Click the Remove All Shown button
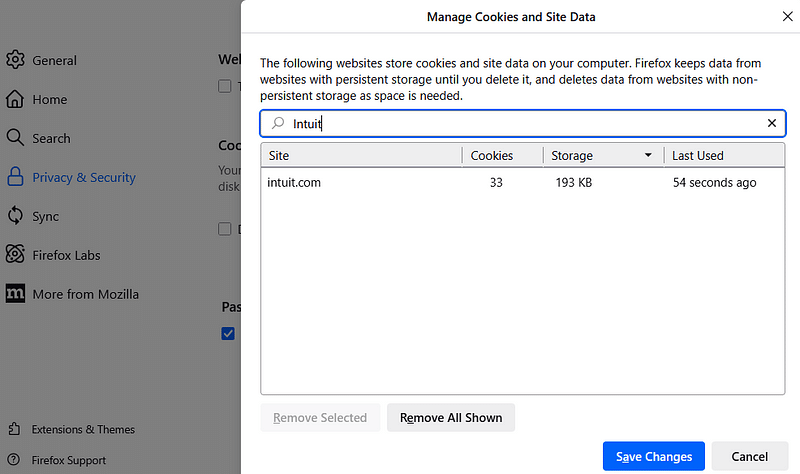This screenshot has height=474, width=800. pyautogui.click(x=451, y=418)
